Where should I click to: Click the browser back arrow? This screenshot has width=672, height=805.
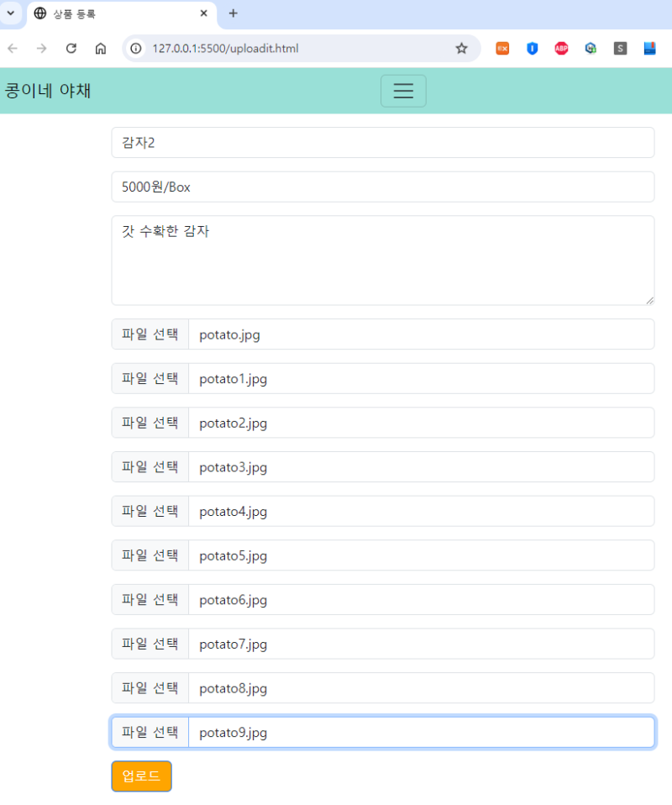[13, 48]
